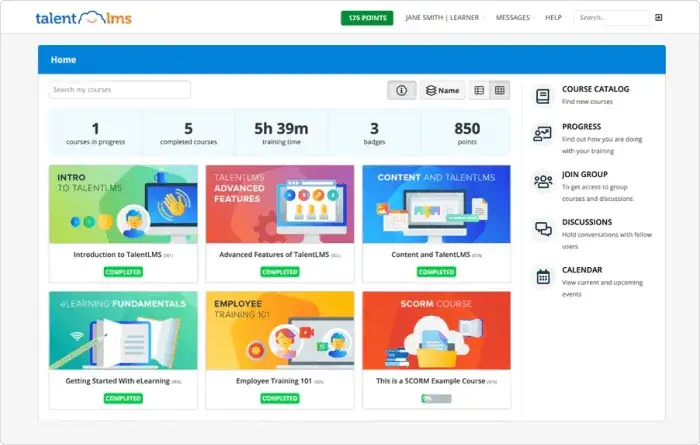Screen dimensions: 700x445
Task: Switch to grid view icon
Action: pyautogui.click(x=500, y=91)
